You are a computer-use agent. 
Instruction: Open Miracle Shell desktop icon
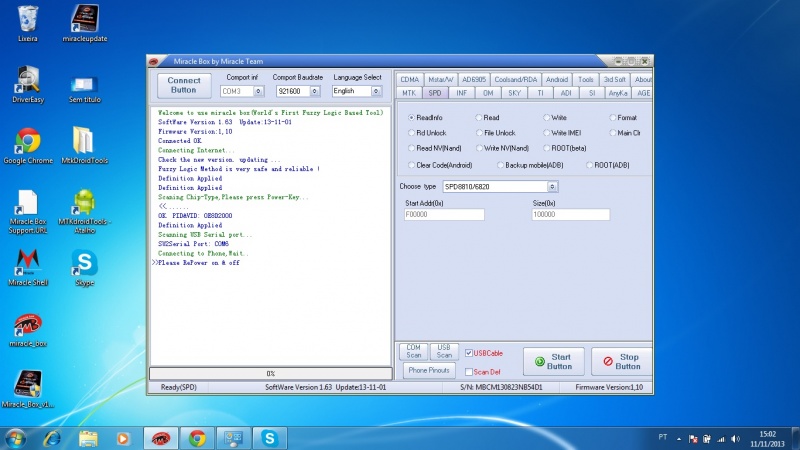pyautogui.click(x=28, y=267)
